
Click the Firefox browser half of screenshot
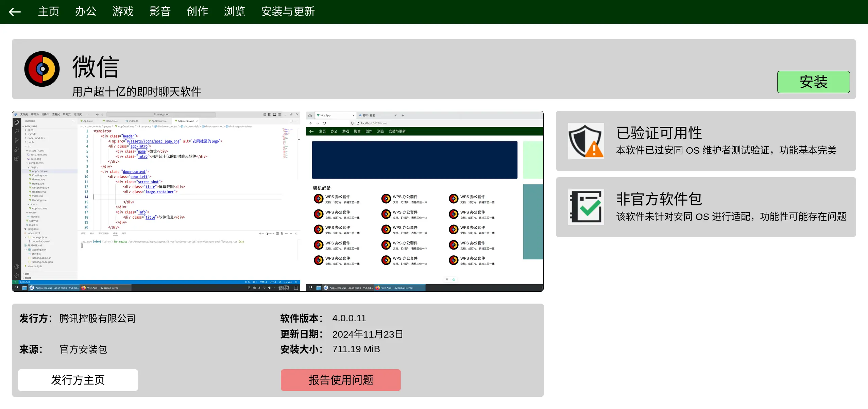pyautogui.click(x=424, y=201)
